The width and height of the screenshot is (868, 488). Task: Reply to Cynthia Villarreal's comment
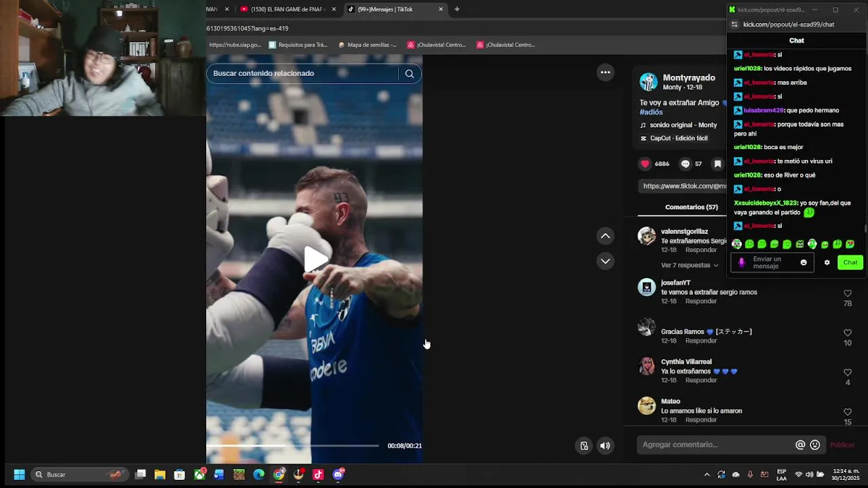701,380
